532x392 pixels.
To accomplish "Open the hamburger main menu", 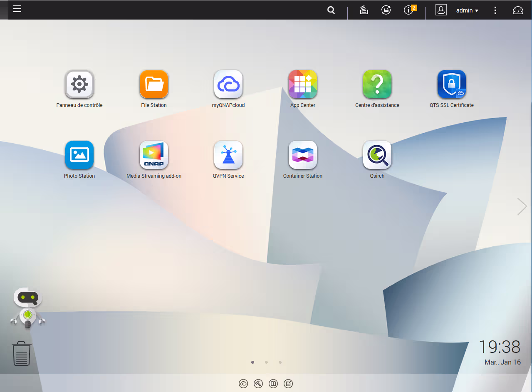I will point(17,9).
